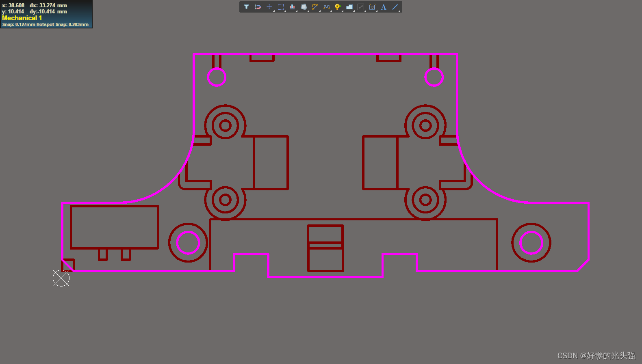
Task: Click the place via icon
Action: click(338, 7)
